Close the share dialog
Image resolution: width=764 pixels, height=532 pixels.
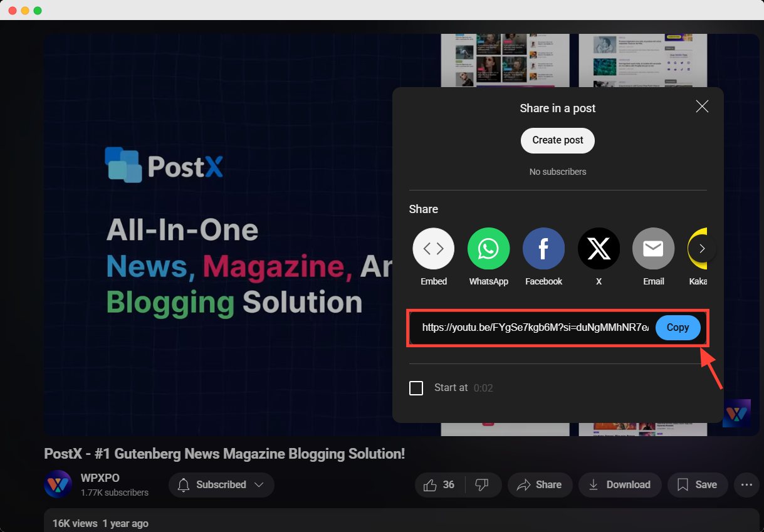pos(702,107)
